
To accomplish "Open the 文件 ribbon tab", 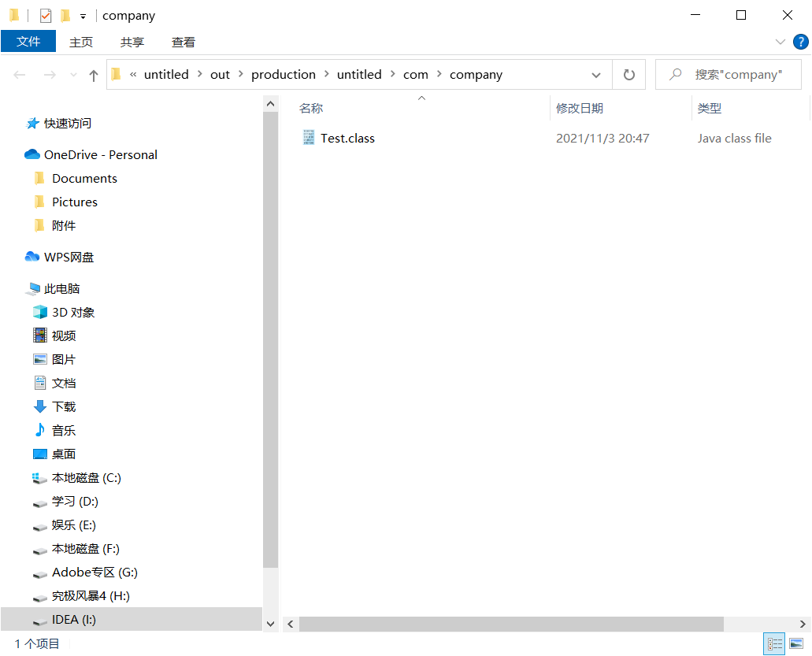I will 28,42.
